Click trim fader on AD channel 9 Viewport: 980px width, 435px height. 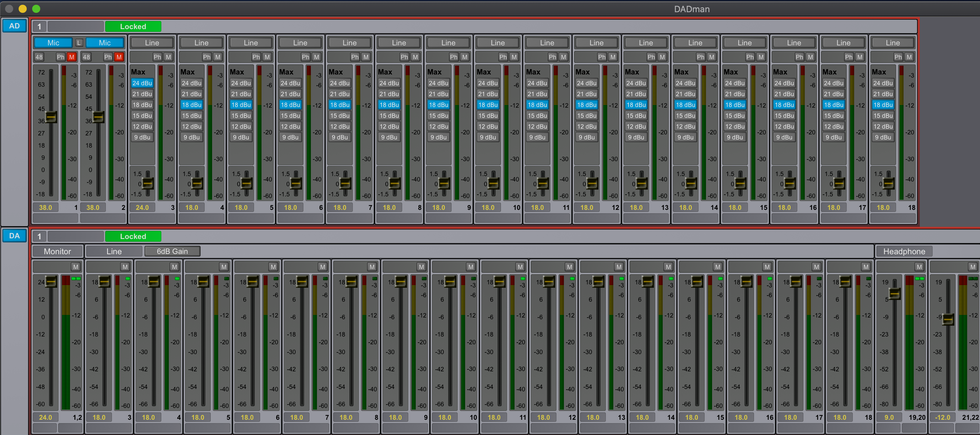pyautogui.click(x=445, y=183)
